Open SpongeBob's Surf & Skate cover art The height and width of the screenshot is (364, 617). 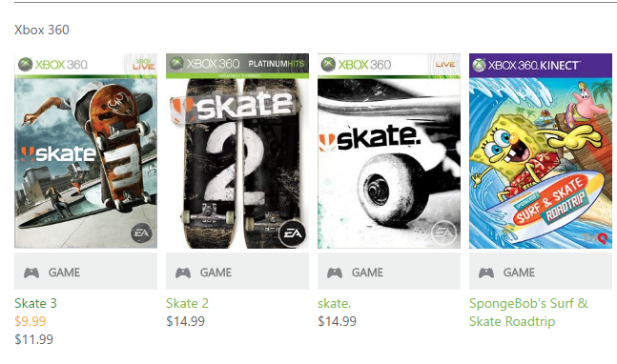541,151
